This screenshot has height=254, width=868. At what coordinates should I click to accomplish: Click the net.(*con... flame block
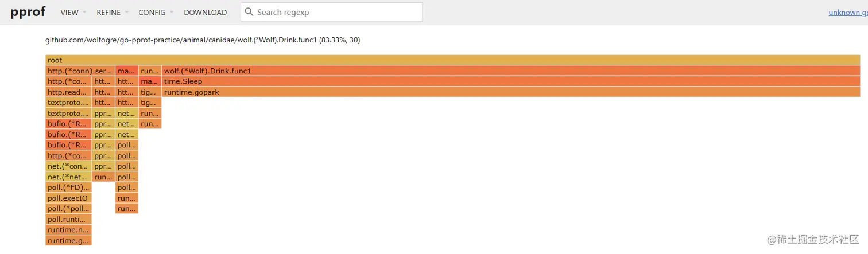pyautogui.click(x=68, y=166)
